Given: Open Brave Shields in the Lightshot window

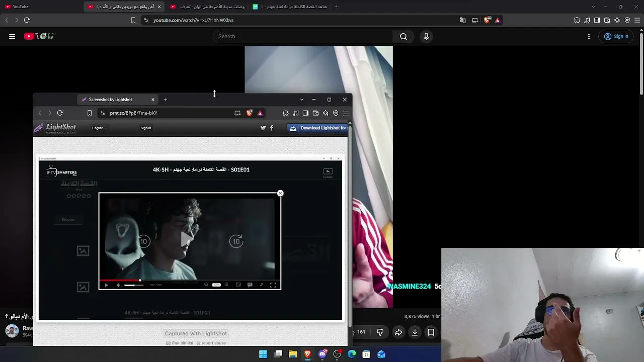Looking at the screenshot, I should point(249,113).
